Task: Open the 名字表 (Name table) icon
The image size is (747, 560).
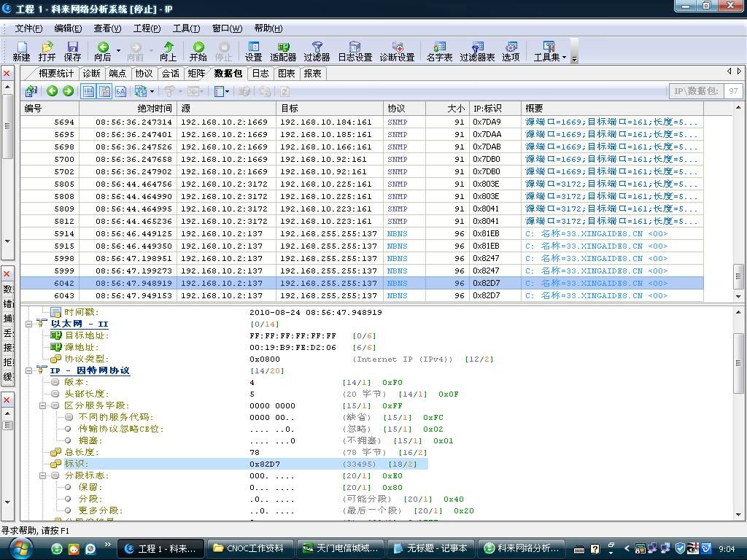Action: tap(439, 51)
